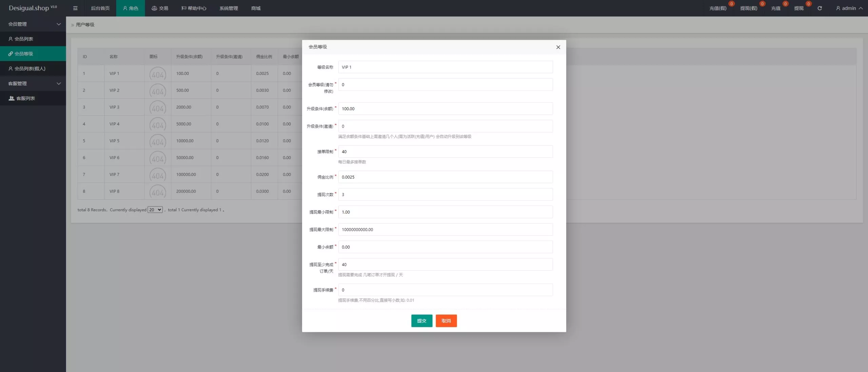Open 客服列表 sidebar entry

tap(26, 98)
